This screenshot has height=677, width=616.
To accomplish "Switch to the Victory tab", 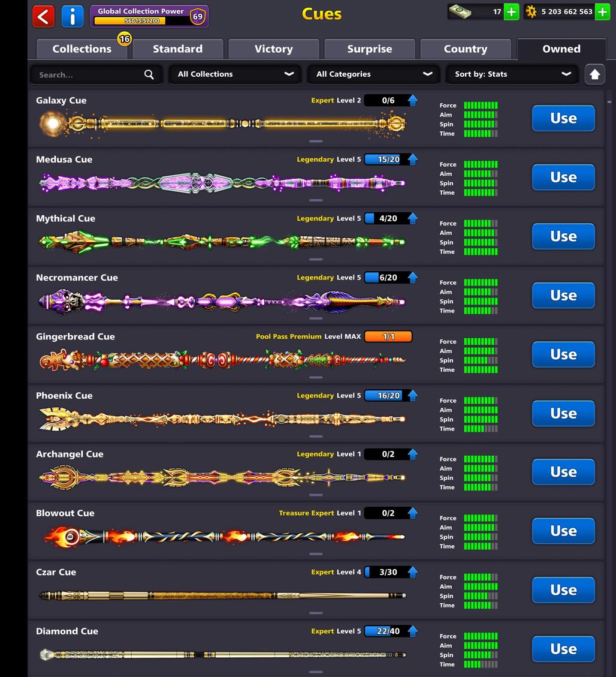I will pos(273,49).
